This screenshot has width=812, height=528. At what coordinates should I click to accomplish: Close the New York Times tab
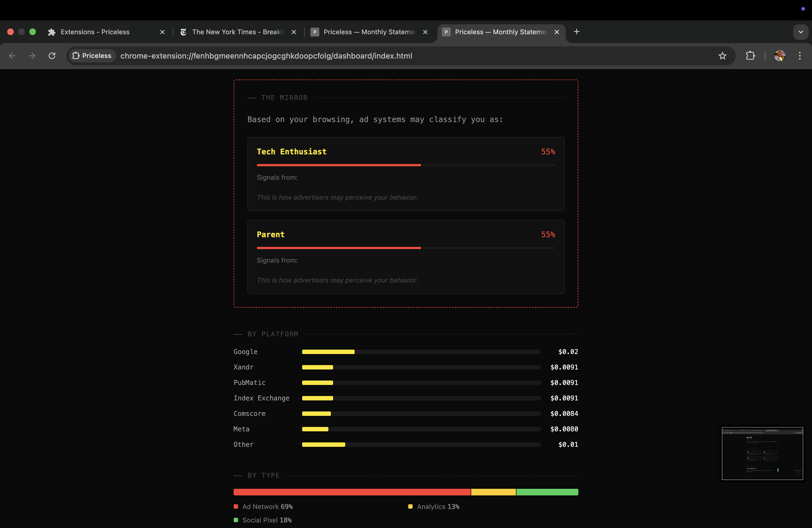click(294, 32)
